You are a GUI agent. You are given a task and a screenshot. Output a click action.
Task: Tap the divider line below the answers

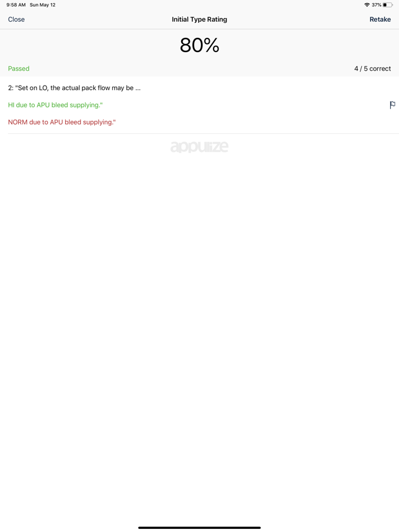point(204,133)
